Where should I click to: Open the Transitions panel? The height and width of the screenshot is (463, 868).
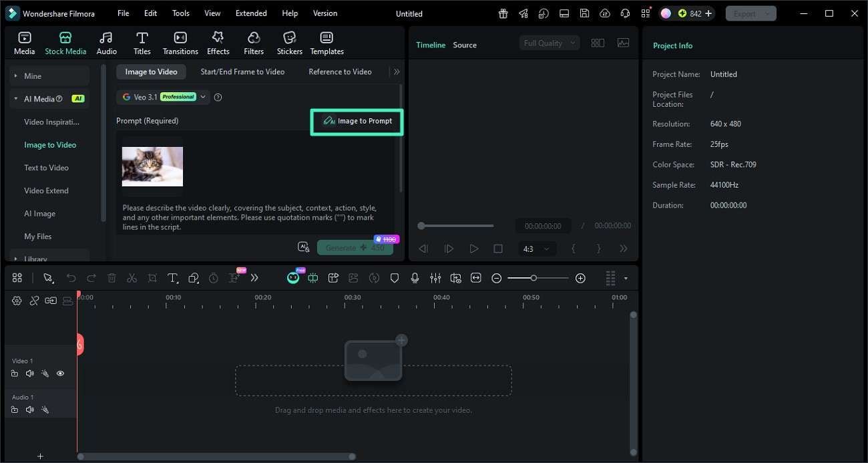click(180, 43)
